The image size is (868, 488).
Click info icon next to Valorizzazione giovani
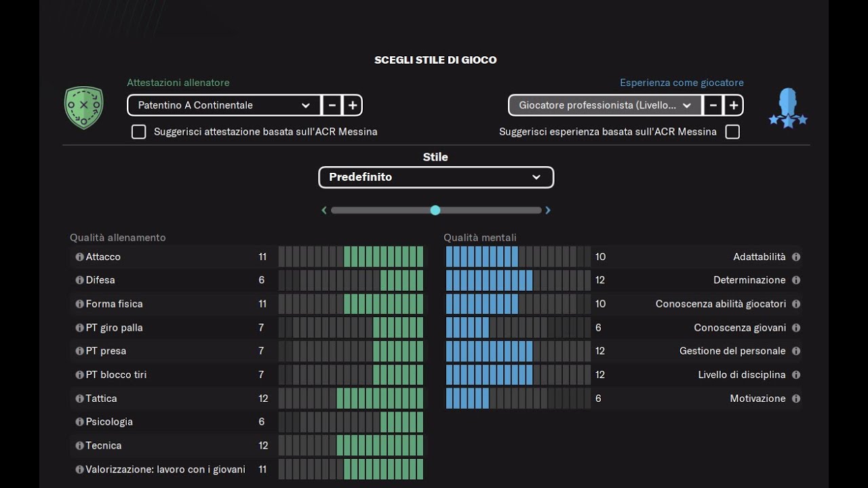tap(79, 469)
